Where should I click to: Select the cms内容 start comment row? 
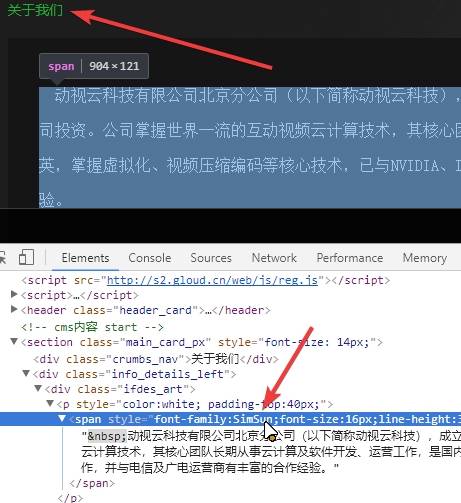[92, 327]
